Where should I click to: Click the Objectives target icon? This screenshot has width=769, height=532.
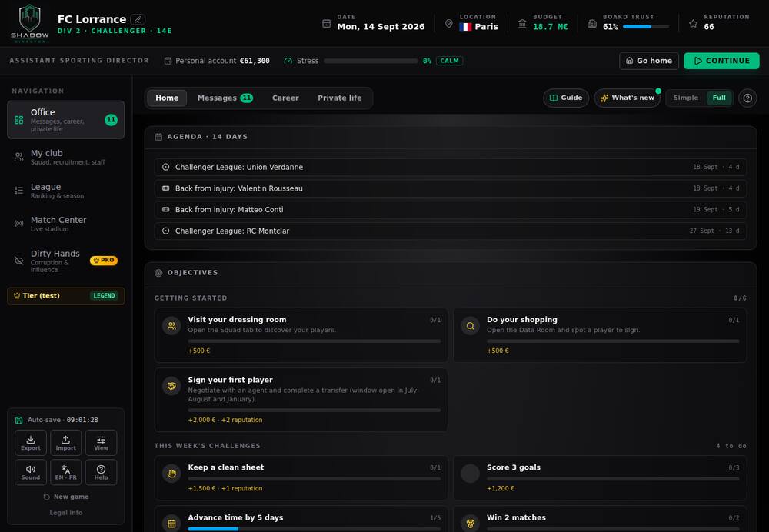(158, 273)
